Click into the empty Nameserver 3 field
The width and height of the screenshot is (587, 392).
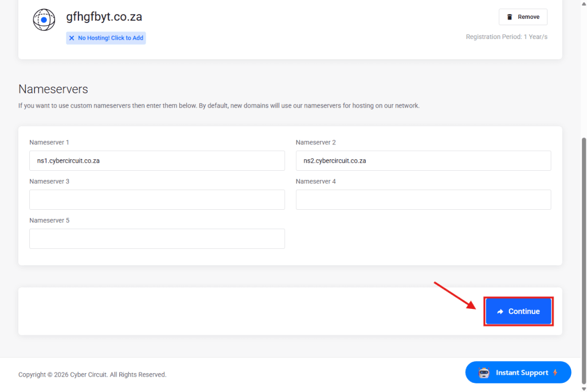156,200
